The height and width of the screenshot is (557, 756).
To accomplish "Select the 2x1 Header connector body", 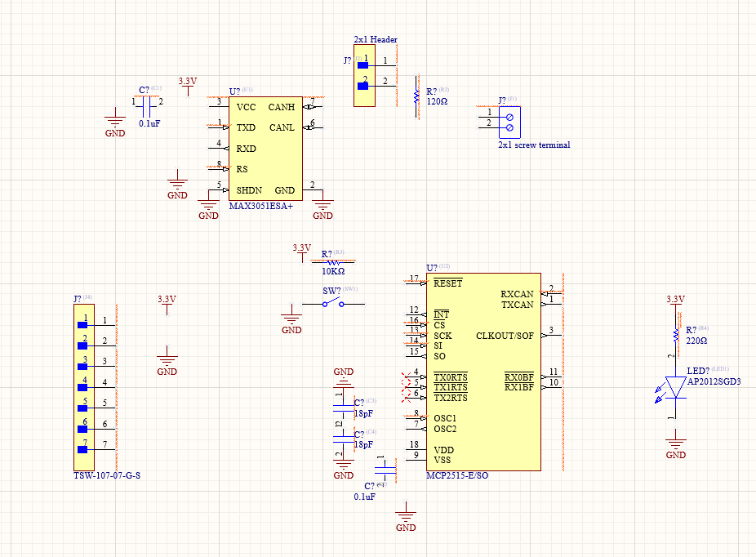I will 364,76.
